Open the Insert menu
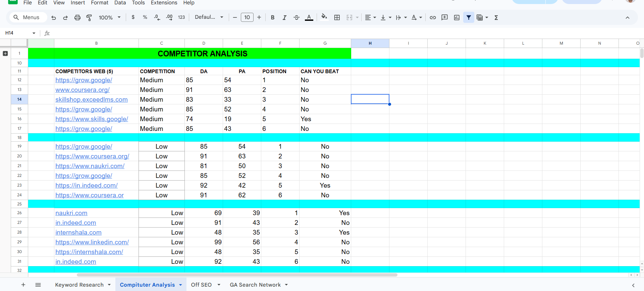644x291 pixels. [x=78, y=3]
